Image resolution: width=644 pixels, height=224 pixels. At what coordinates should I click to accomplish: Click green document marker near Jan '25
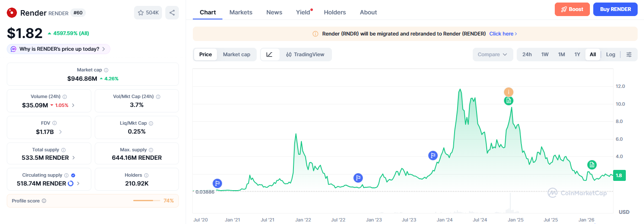tap(509, 101)
